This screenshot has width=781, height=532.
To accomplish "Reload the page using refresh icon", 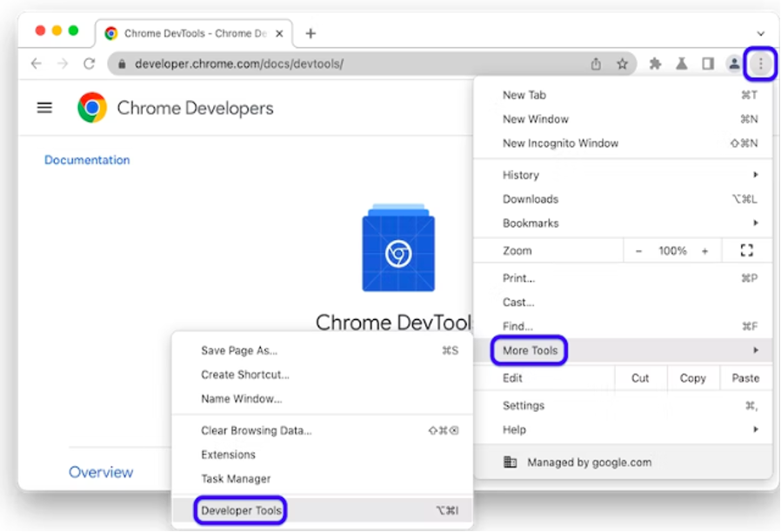I will click(89, 63).
